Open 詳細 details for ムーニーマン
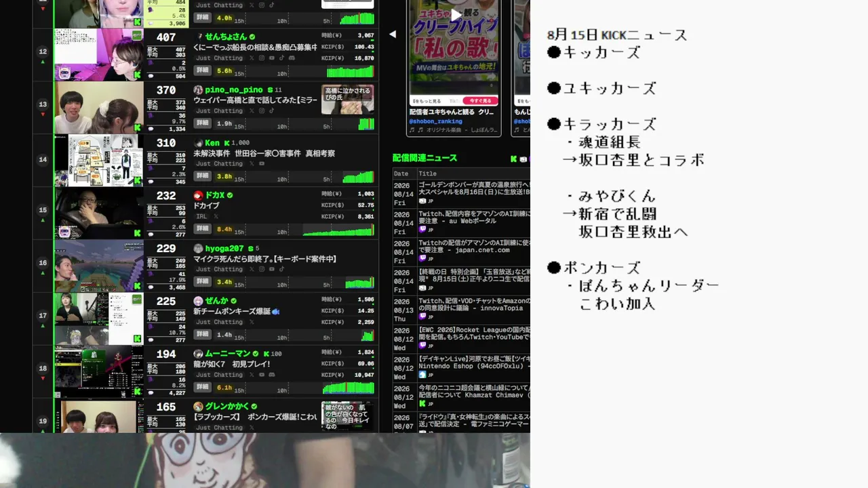This screenshot has width=868, height=488. point(203,388)
